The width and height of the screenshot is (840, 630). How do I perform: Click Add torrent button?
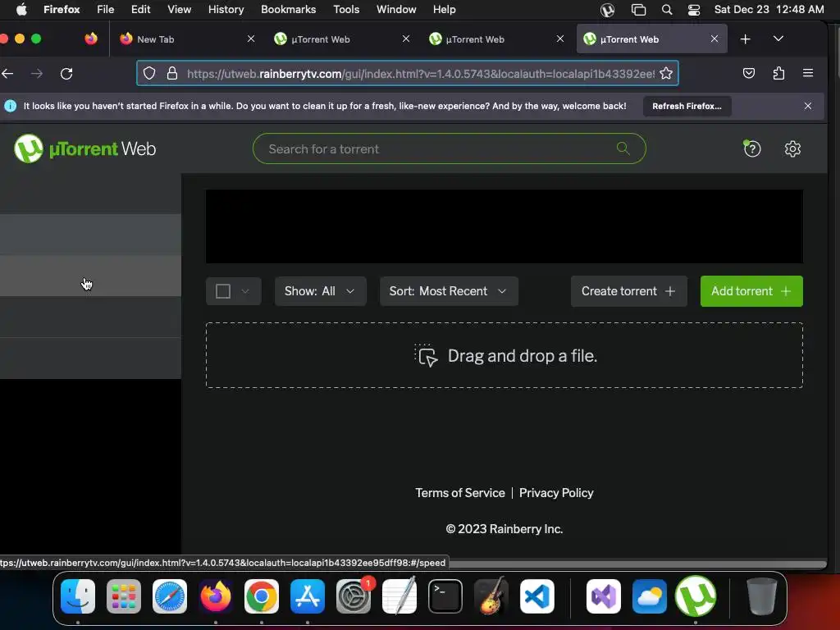coord(751,291)
